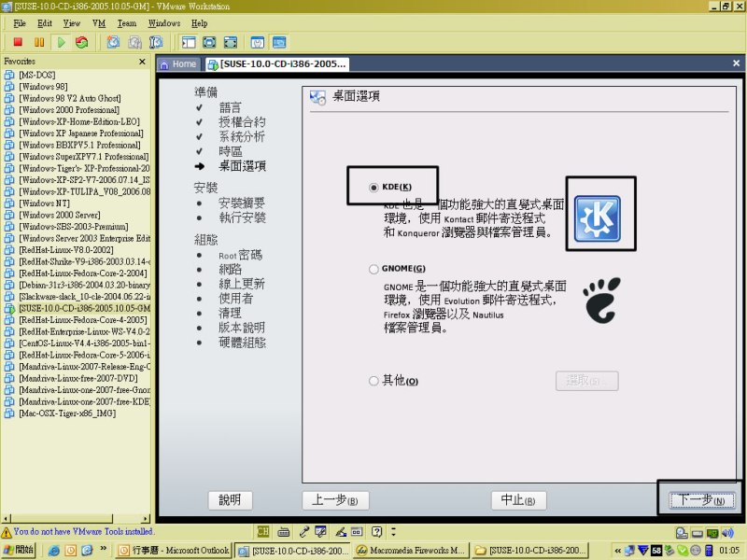The image size is (747, 560).
Task: Open the Edit menu
Action: 45,23
